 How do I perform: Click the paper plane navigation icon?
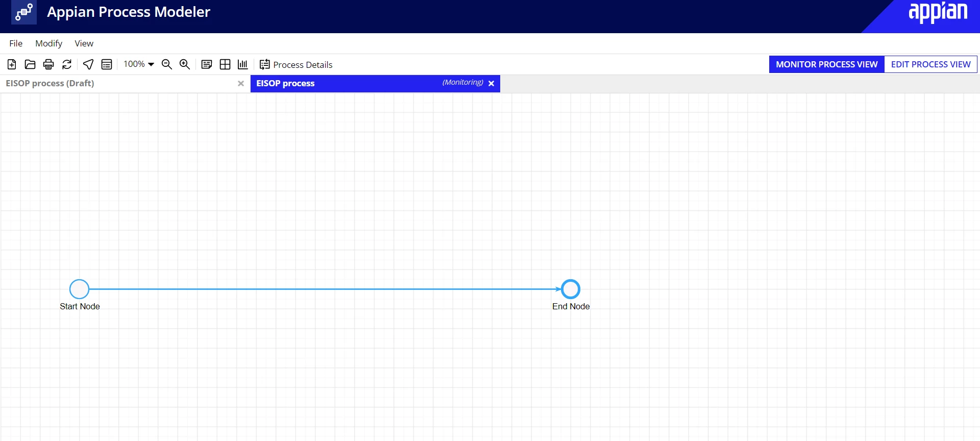tap(88, 64)
